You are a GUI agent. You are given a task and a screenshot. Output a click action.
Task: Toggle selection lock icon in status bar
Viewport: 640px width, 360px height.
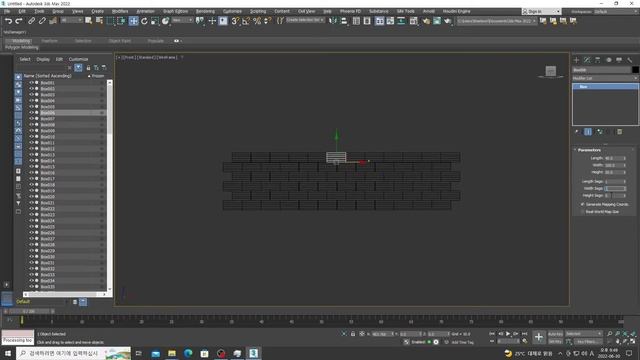(353, 334)
